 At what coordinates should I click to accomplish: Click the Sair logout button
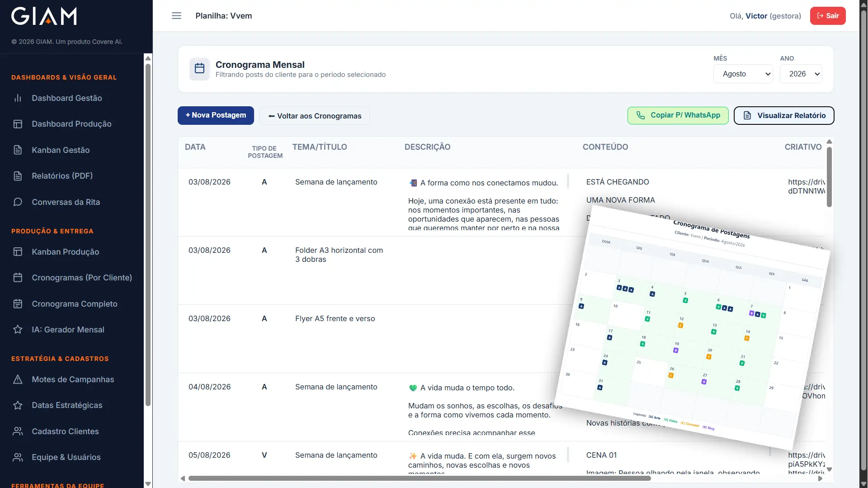click(x=827, y=16)
